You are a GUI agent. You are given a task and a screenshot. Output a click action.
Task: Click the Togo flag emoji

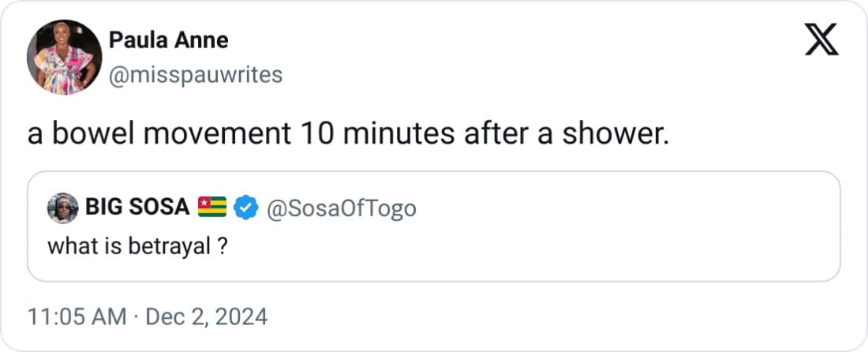[x=212, y=208]
